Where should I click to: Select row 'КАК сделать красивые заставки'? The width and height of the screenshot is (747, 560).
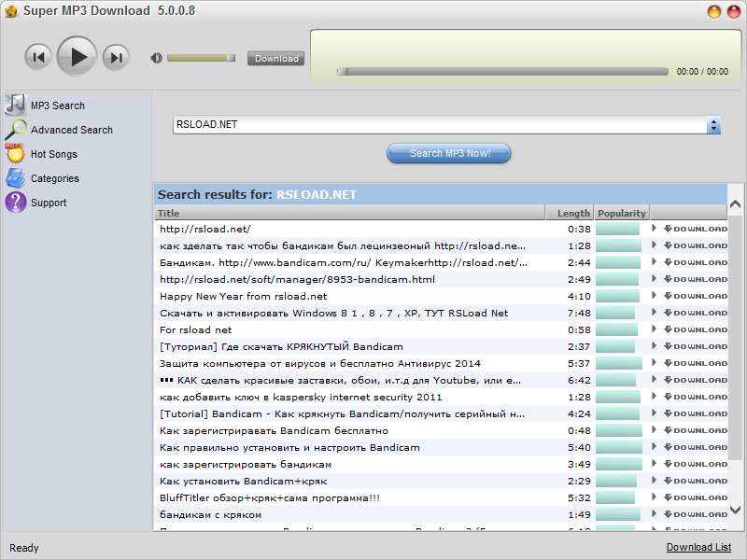click(441, 380)
